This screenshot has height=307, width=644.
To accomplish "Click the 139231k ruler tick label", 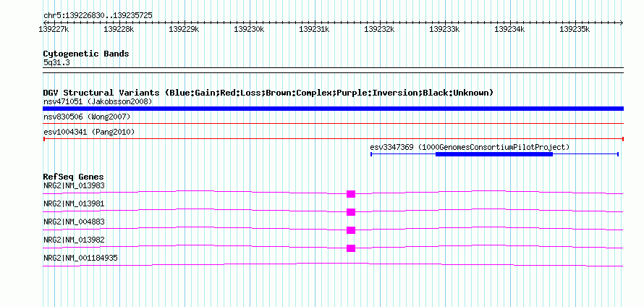I will click(314, 29).
